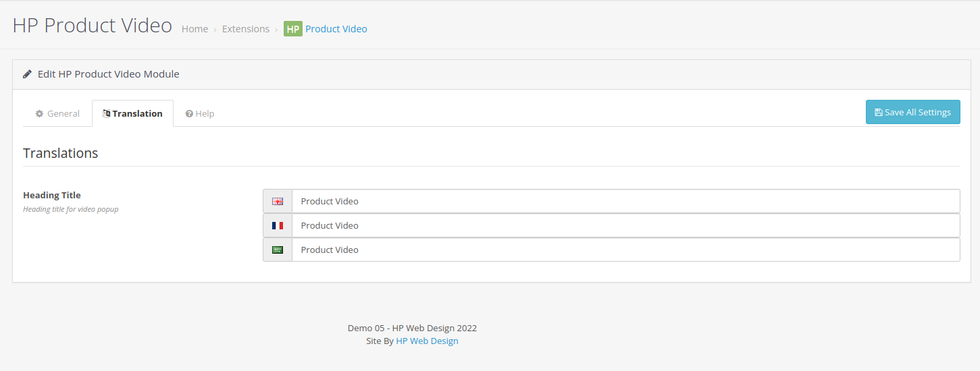The width and height of the screenshot is (980, 371).
Task: Click the French flag icon
Action: click(278, 225)
